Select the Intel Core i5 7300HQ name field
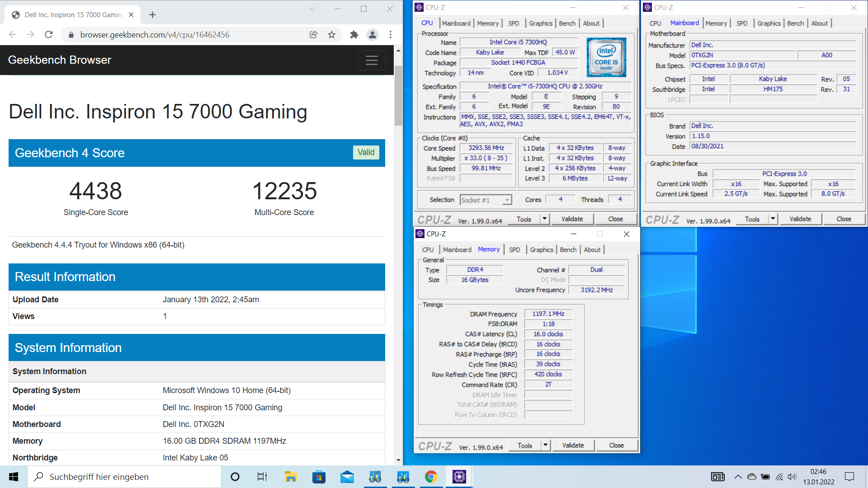Image resolution: width=868 pixels, height=488 pixels. (518, 42)
